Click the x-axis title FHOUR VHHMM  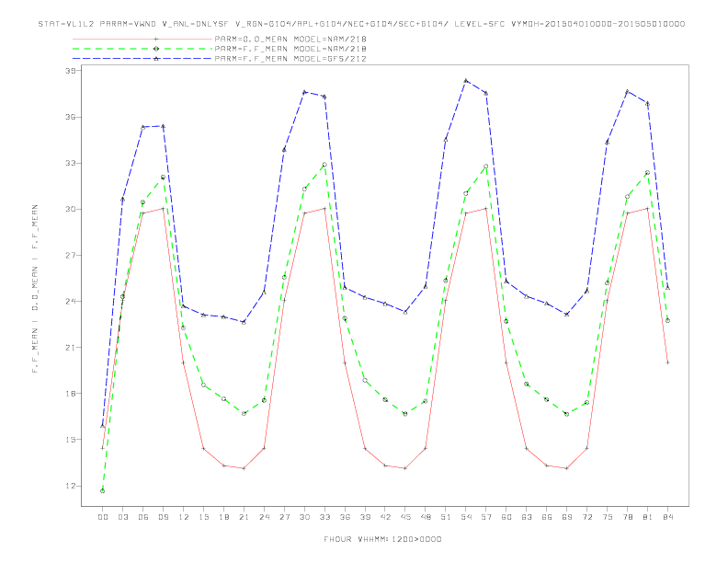[382, 539]
